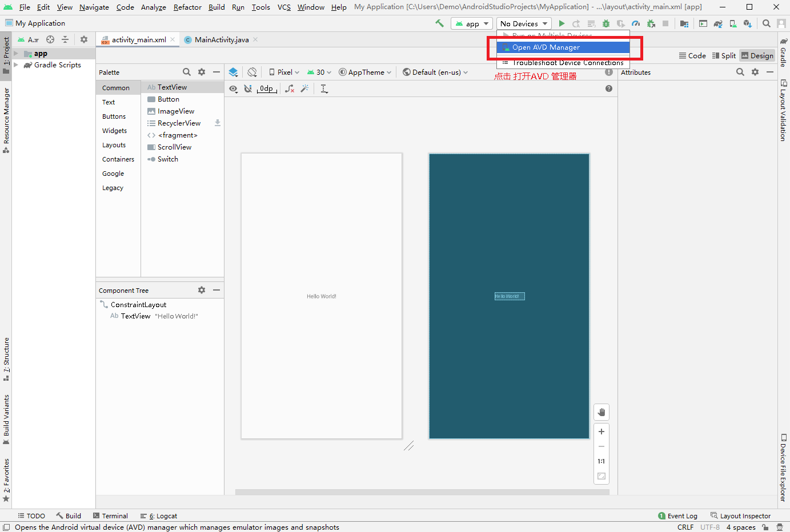Screen dimensions: 790x532
Task: Open Project Structure icon in toolbar
Action: tap(684, 23)
